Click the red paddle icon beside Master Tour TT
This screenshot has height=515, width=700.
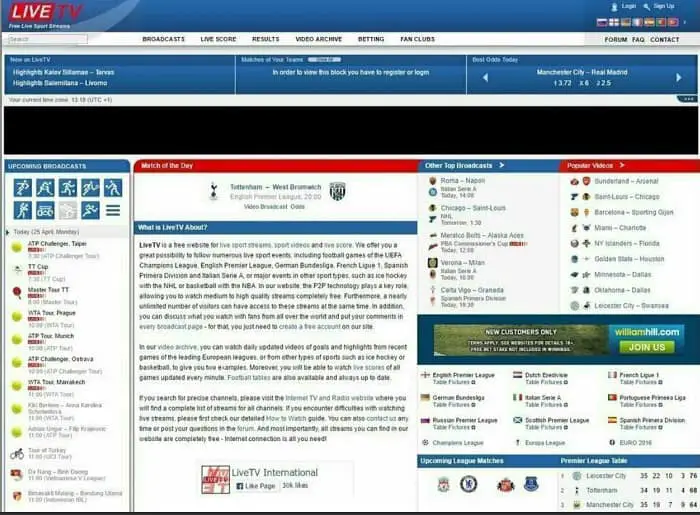click(17, 293)
